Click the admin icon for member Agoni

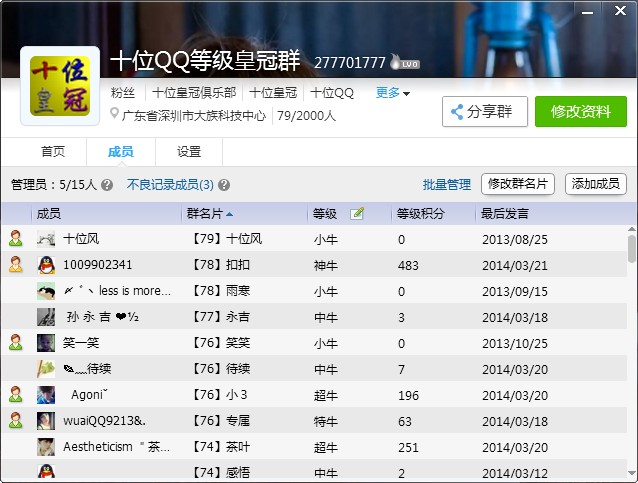(x=16, y=395)
